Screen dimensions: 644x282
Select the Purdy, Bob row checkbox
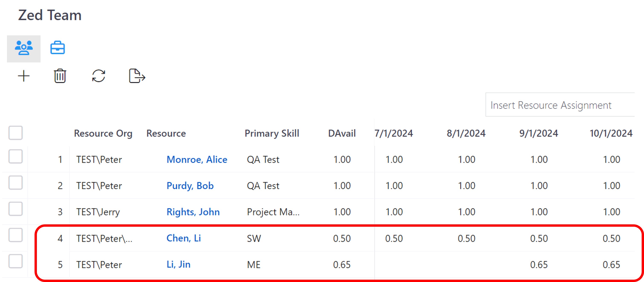pyautogui.click(x=16, y=183)
